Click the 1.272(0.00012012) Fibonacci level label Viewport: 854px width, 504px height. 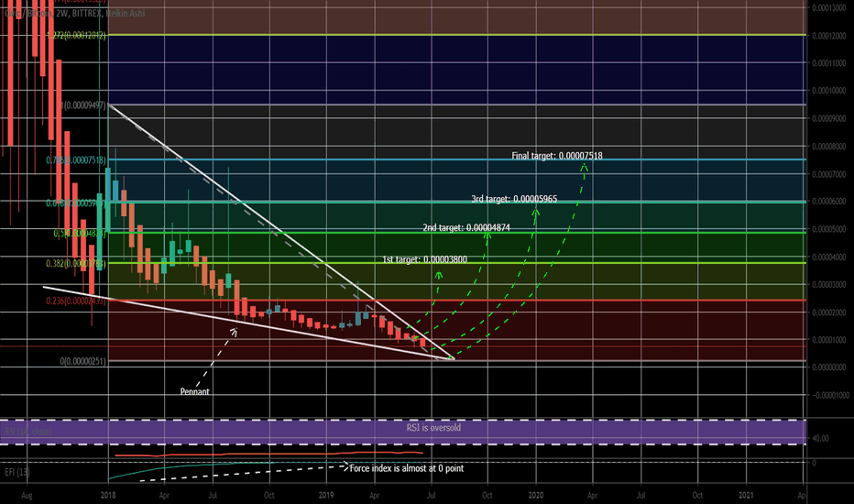click(76, 35)
